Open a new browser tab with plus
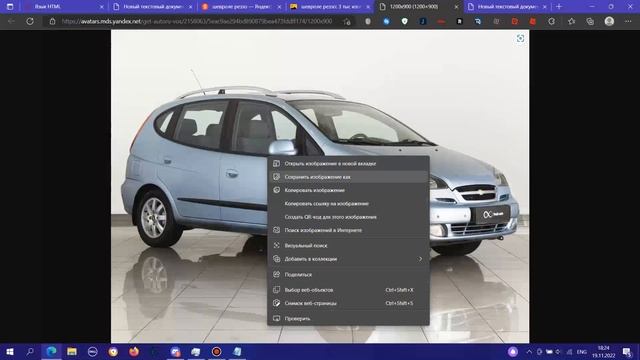640x360 pixels. [x=559, y=7]
